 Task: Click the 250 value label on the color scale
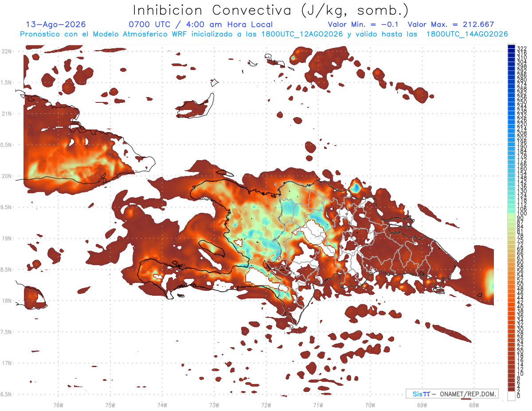(522, 102)
